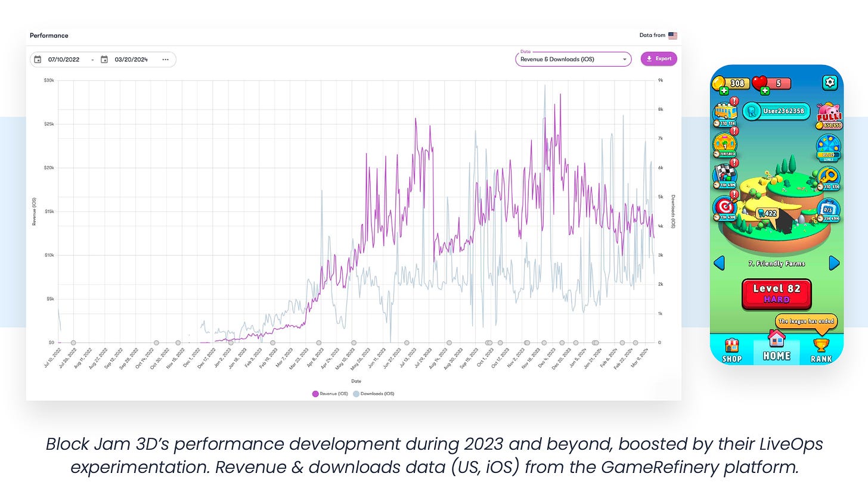
Task: Click the purple Export button
Action: pyautogui.click(x=659, y=59)
